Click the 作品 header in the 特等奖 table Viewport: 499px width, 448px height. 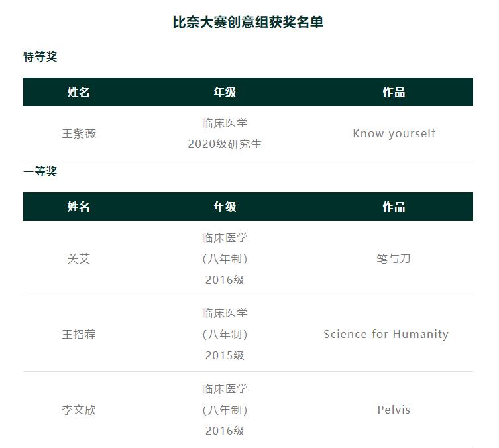pos(394,92)
